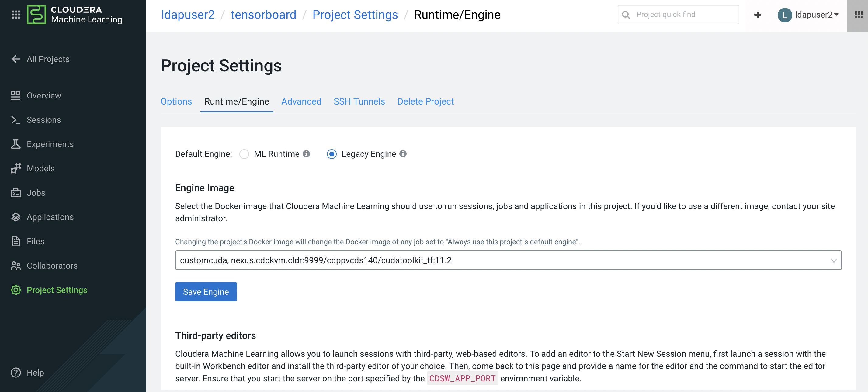This screenshot has width=868, height=392.
Task: Switch to the SSH Tunnels tab
Action: 359,101
